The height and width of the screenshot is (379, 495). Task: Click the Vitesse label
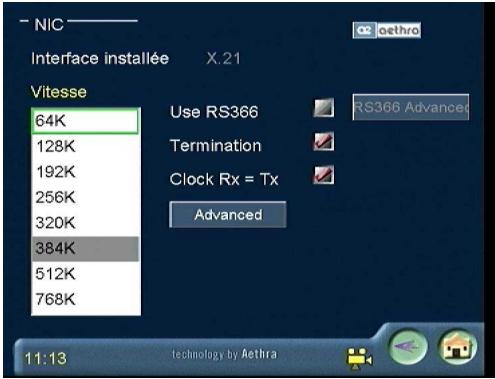[59, 92]
